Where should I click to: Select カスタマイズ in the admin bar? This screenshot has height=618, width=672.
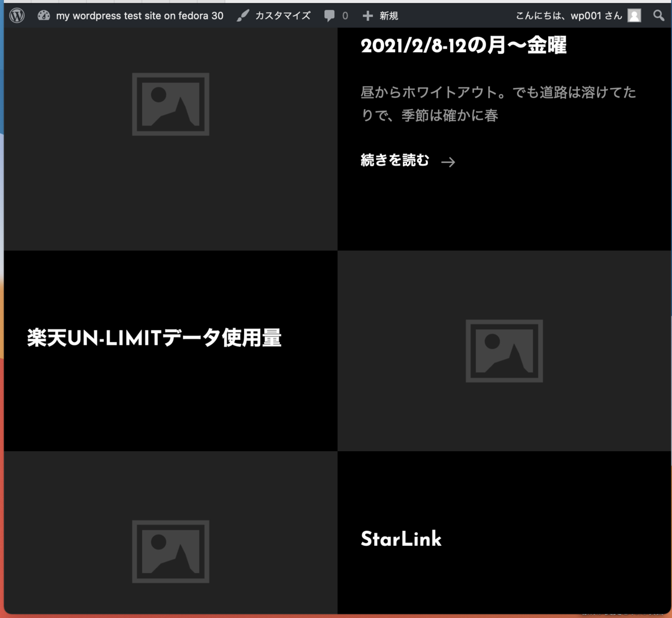tap(284, 15)
